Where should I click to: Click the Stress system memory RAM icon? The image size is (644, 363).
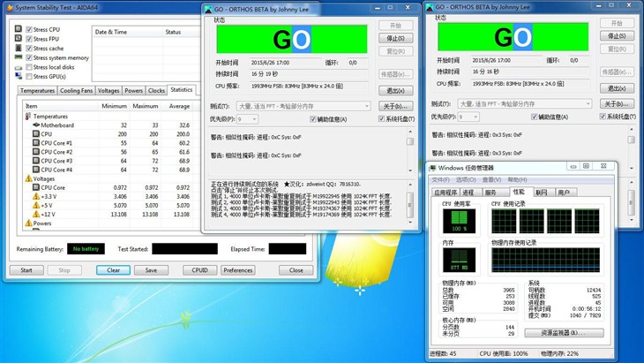(x=19, y=57)
